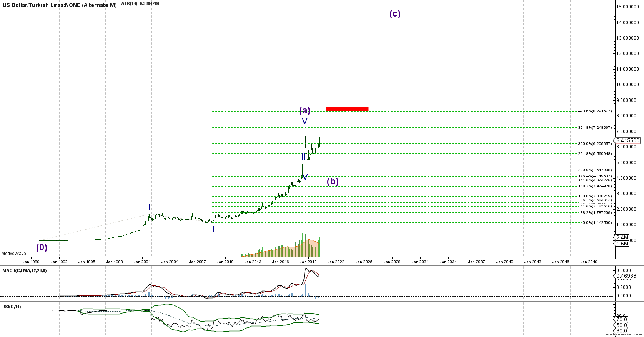Click the current price tag 6.415500
This screenshot has height=337, width=644.
click(628, 140)
